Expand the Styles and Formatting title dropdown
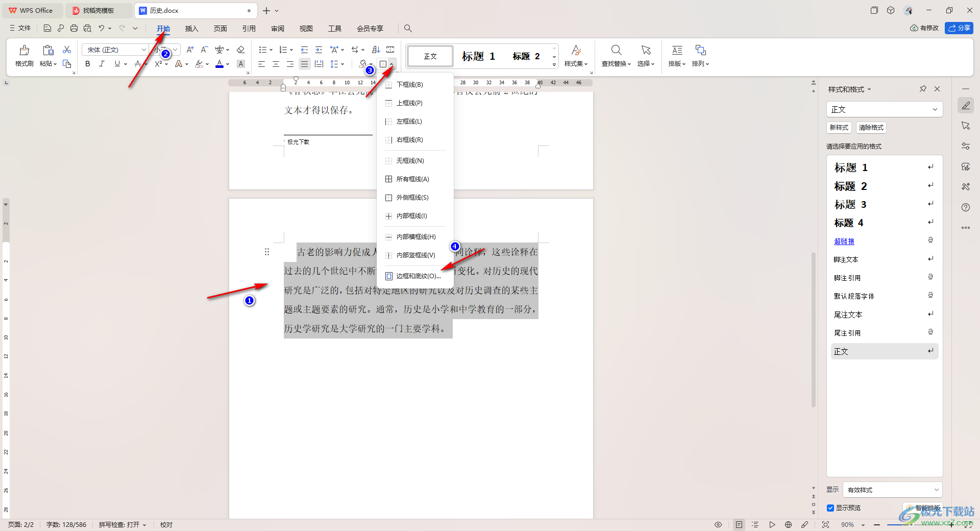The width and height of the screenshot is (980, 531). point(869,89)
